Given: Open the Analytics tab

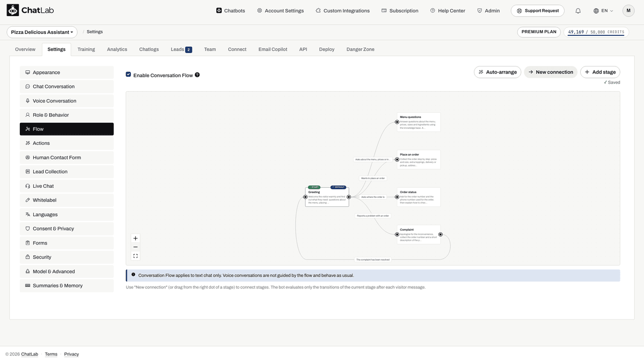Looking at the screenshot, I should point(117,49).
